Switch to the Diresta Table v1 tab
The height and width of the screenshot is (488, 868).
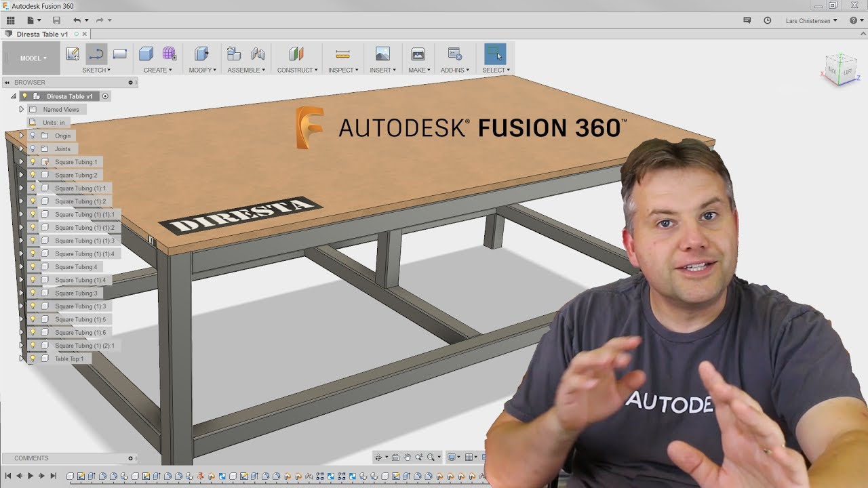tap(42, 34)
